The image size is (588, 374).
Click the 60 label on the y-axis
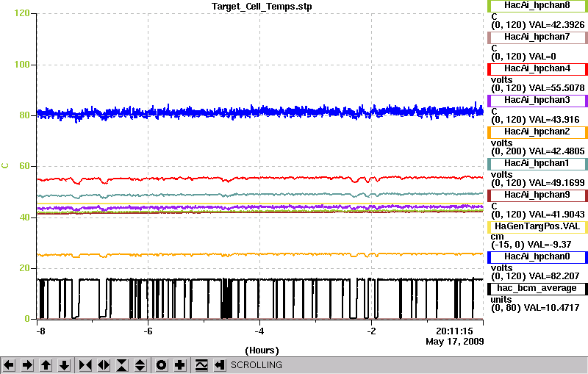24,166
